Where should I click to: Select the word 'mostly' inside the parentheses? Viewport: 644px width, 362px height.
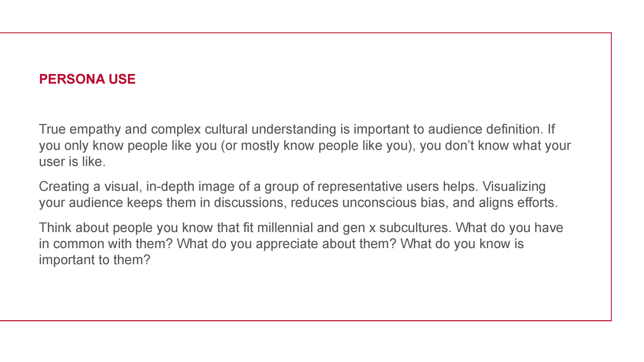260,146
